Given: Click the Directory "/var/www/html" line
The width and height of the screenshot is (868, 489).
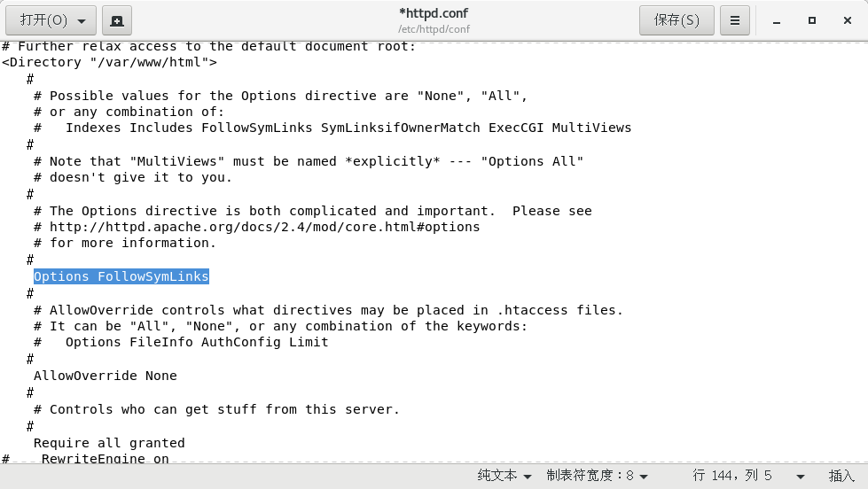Looking at the screenshot, I should [x=109, y=62].
